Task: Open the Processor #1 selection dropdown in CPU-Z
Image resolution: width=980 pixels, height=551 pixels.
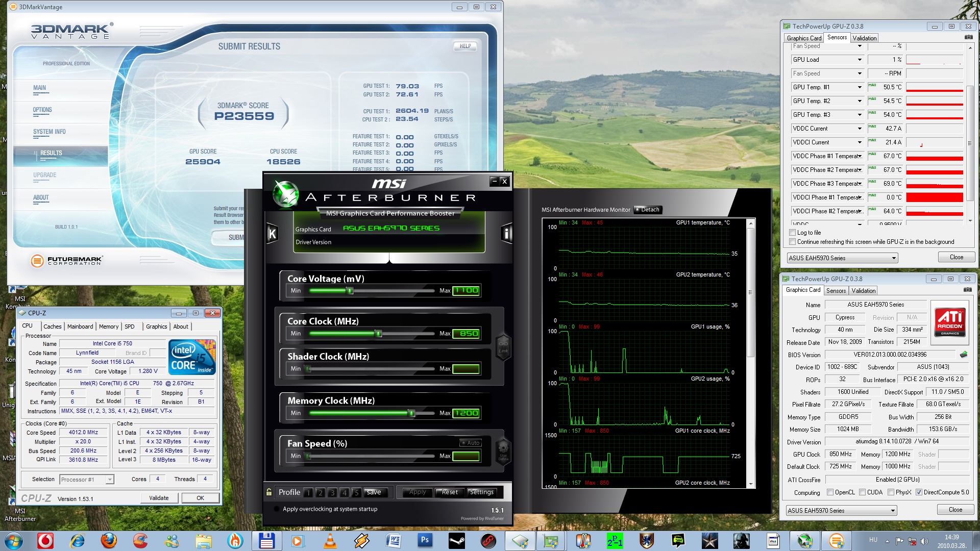Action: click(86, 480)
